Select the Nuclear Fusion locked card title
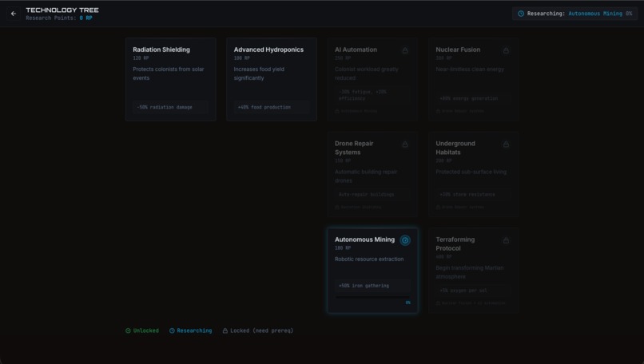The width and height of the screenshot is (644, 364). pos(458,49)
